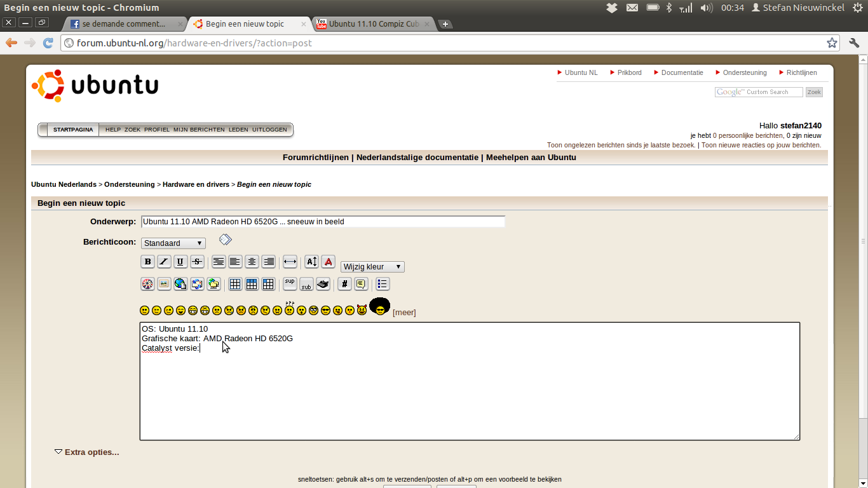Insert a quote block
The width and height of the screenshot is (868, 488).
click(x=361, y=284)
